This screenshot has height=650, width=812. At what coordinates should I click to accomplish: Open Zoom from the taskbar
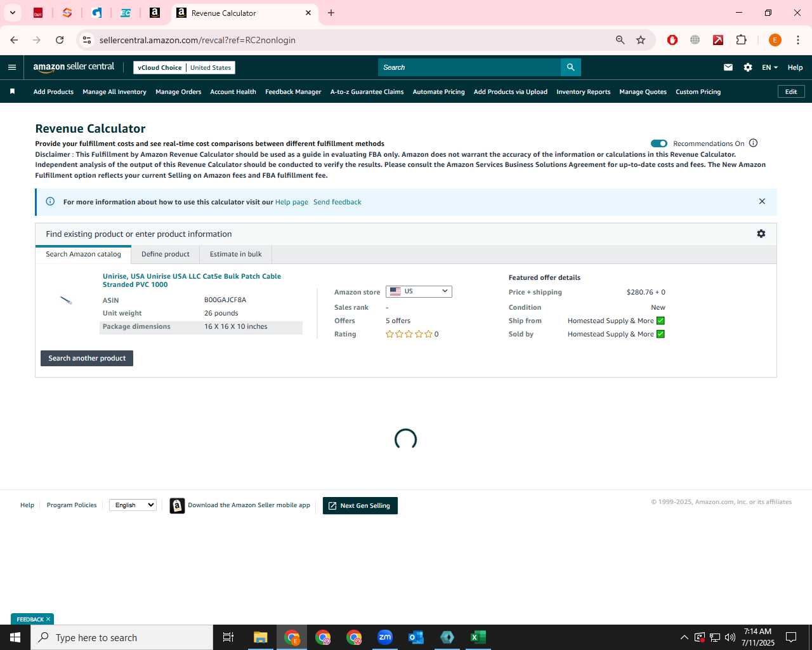385,637
